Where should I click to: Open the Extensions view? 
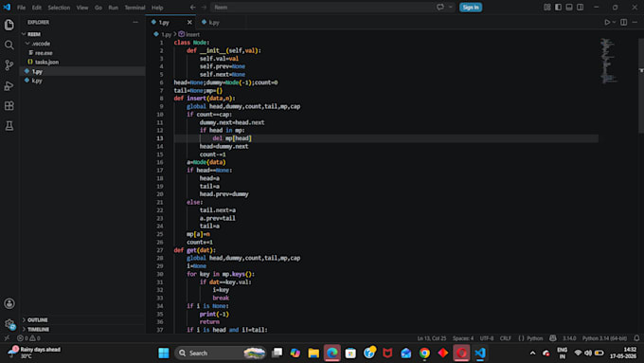pyautogui.click(x=9, y=105)
